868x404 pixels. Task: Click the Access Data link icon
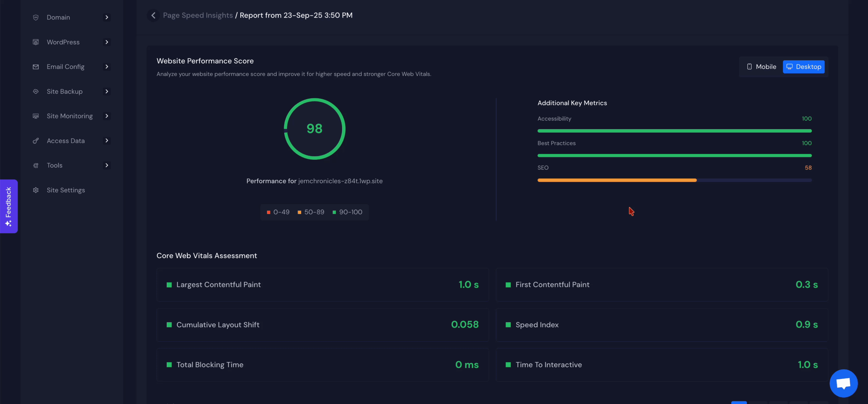click(36, 140)
